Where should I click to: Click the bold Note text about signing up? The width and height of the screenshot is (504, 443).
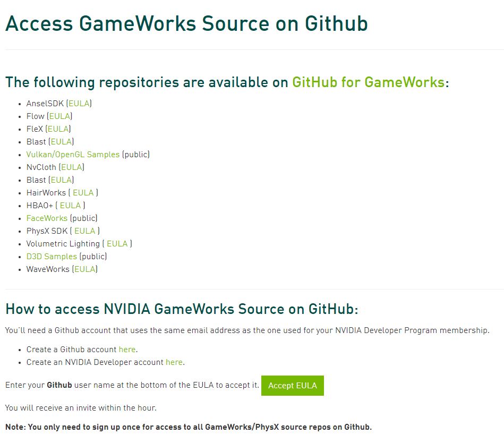[189, 427]
